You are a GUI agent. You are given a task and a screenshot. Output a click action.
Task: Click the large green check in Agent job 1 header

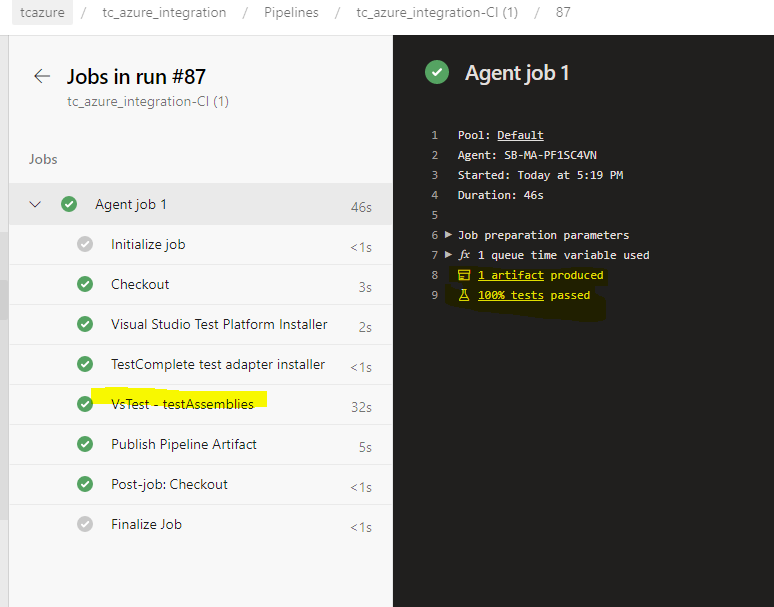click(x=437, y=72)
